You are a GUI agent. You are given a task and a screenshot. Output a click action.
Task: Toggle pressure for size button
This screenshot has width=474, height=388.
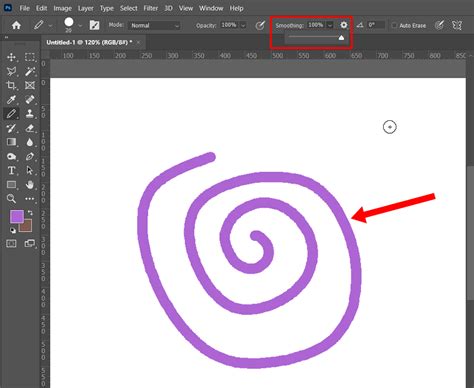pyautogui.click(x=440, y=25)
